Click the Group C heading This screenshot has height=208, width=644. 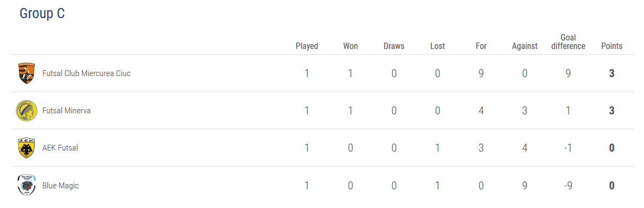(x=42, y=13)
